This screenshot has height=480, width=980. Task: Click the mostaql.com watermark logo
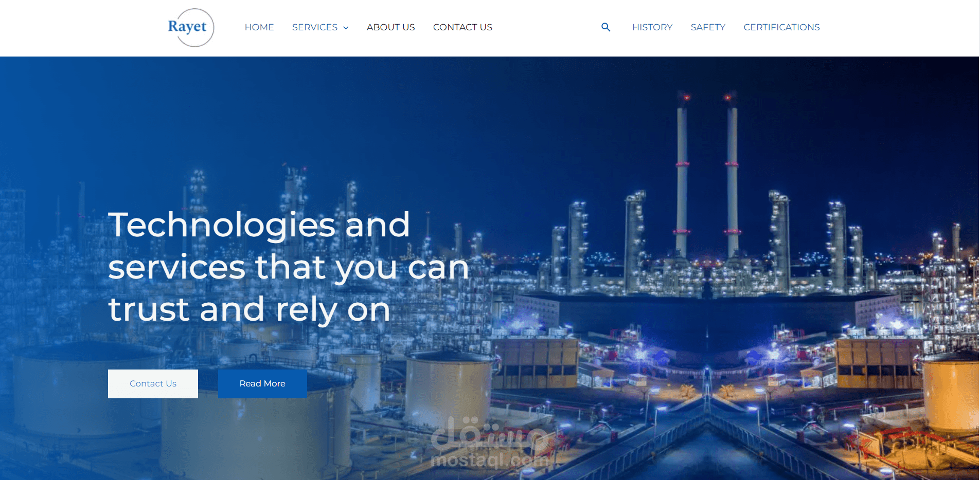click(x=490, y=443)
